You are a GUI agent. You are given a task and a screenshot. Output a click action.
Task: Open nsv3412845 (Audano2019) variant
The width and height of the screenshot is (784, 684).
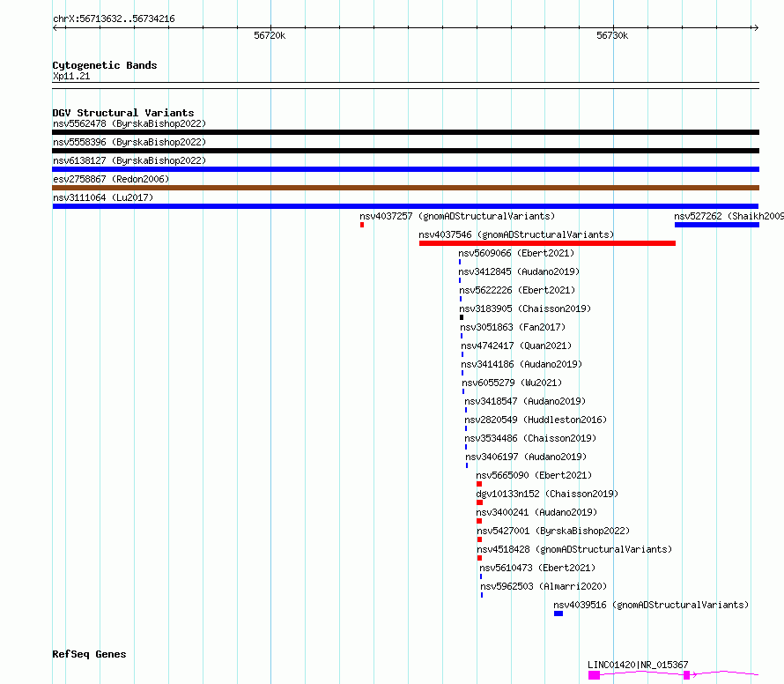(519, 271)
